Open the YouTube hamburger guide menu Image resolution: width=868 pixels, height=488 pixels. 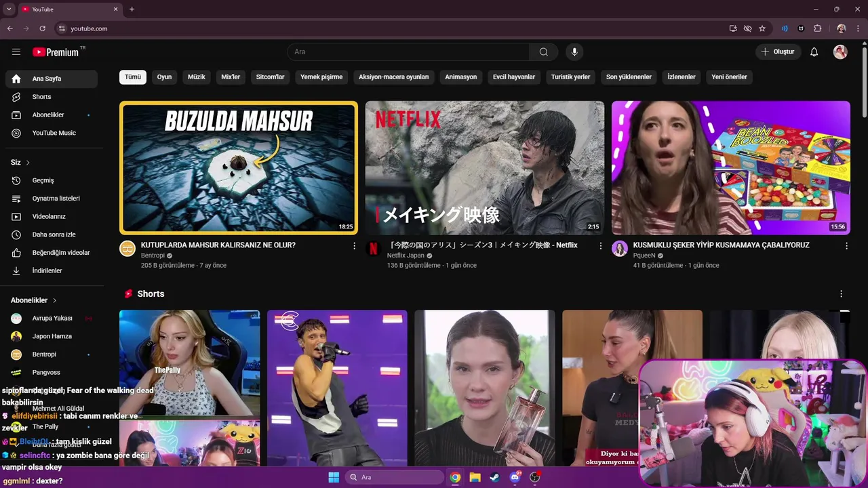tap(16, 52)
